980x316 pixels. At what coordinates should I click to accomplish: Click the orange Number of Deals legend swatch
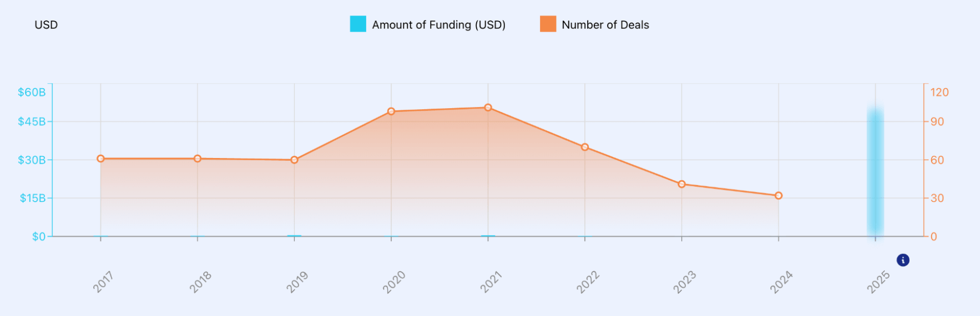(x=548, y=24)
